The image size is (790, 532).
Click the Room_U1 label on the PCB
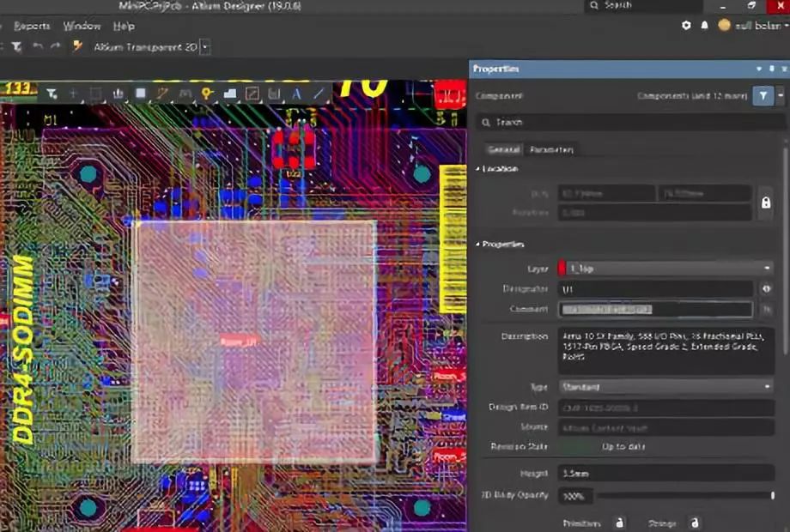click(x=240, y=342)
